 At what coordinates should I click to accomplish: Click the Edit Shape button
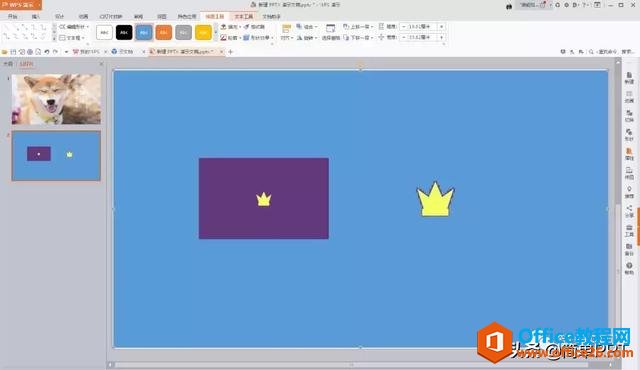(74, 27)
